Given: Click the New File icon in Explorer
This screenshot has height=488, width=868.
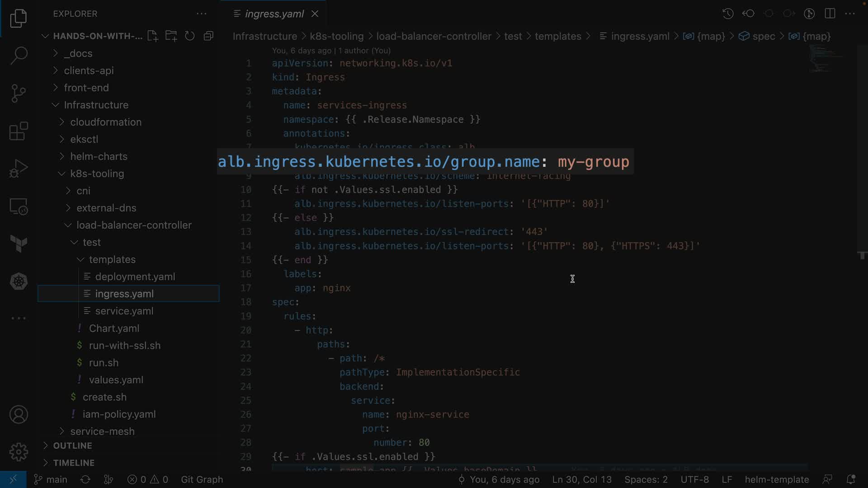Looking at the screenshot, I should (152, 36).
